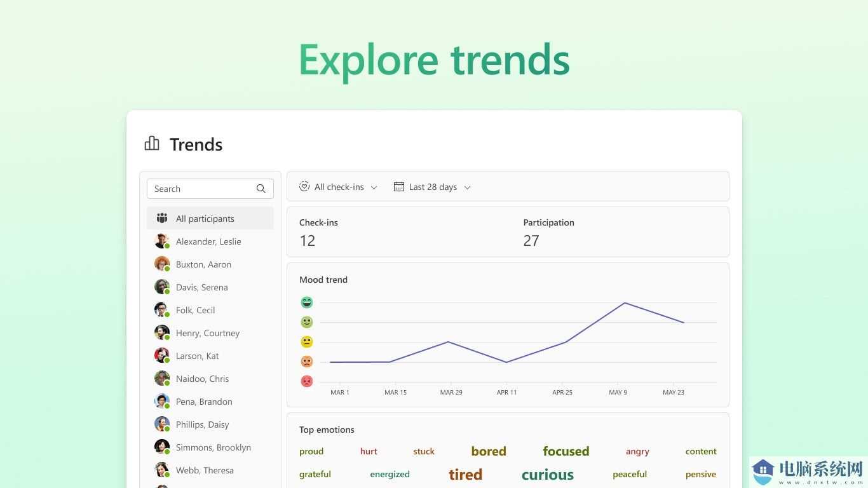Select Alexander, Leslie
This screenshot has height=488, width=868.
pyautogui.click(x=210, y=241)
